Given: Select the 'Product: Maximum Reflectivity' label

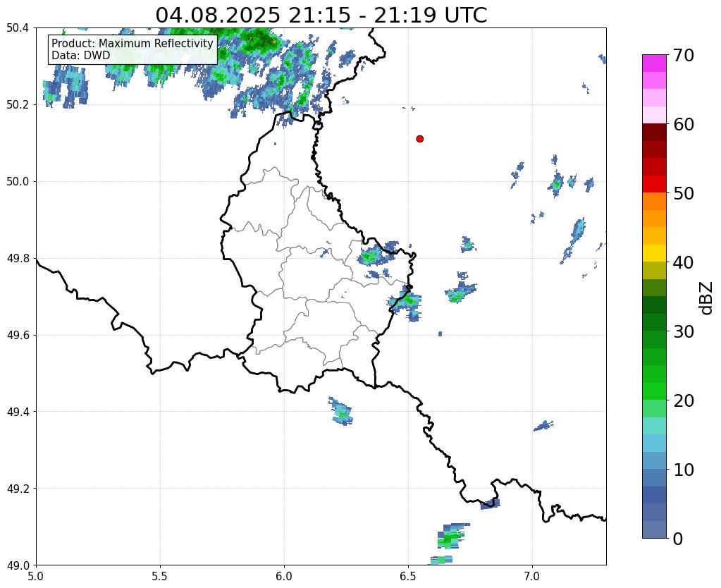Looking at the screenshot, I should 133,43.
